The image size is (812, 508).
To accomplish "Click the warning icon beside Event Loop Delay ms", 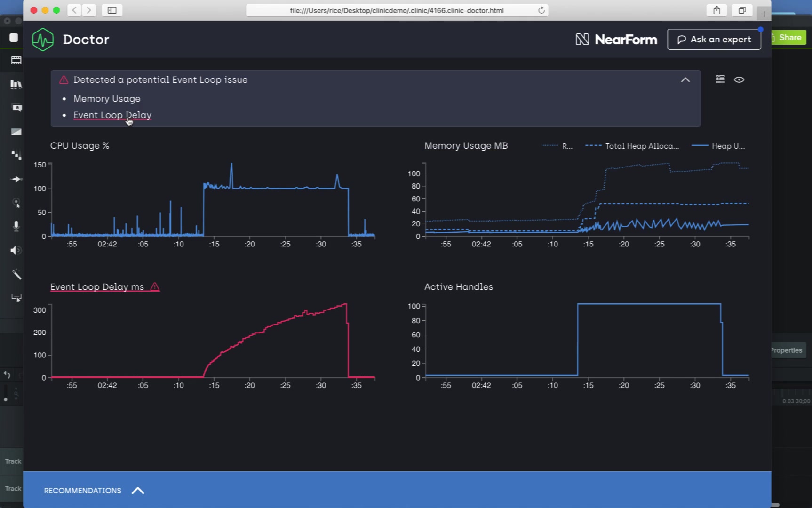I will coord(155,286).
